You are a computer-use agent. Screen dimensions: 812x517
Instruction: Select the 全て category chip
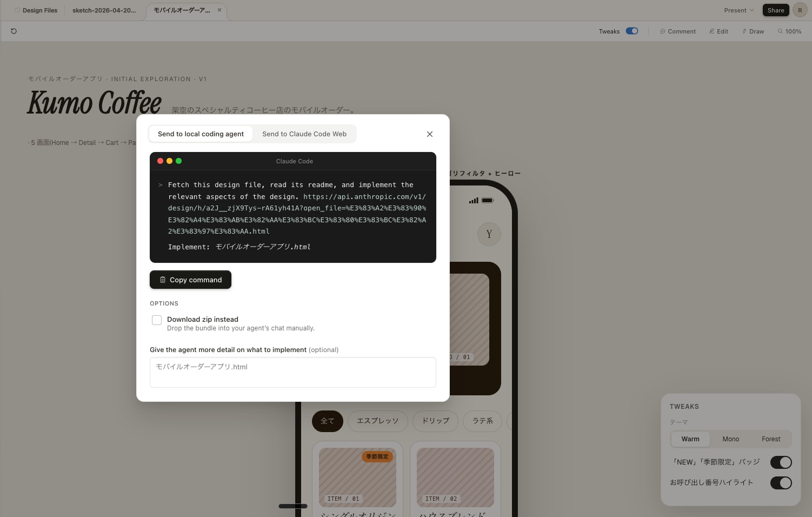pos(328,421)
